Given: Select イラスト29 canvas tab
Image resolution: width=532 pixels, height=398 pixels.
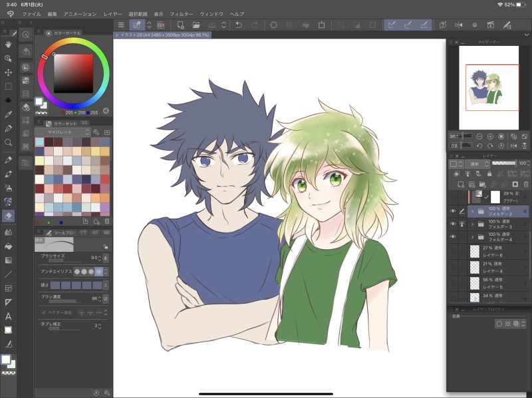Looking at the screenshot, I should pyautogui.click(x=163, y=35).
